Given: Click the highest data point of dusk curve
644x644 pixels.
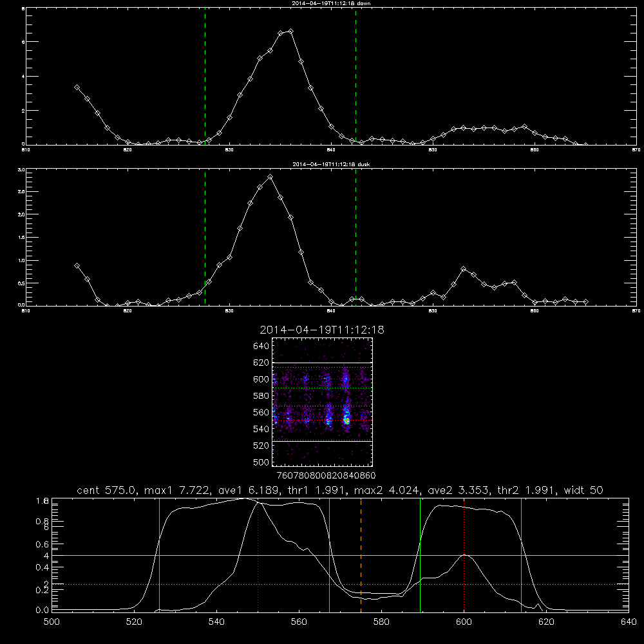Looking at the screenshot, I should pyautogui.click(x=270, y=177).
